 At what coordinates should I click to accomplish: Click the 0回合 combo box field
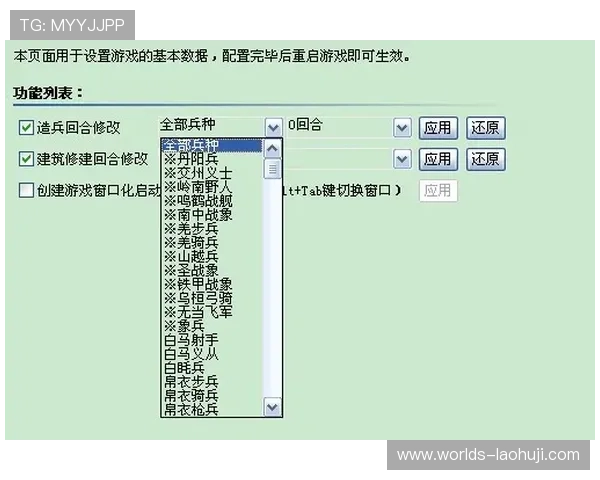pos(349,127)
